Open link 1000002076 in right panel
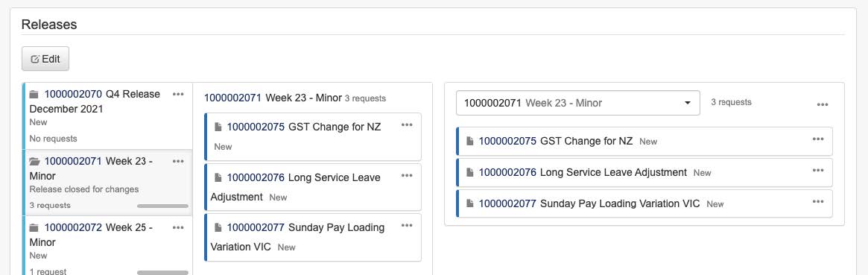 [x=507, y=172]
